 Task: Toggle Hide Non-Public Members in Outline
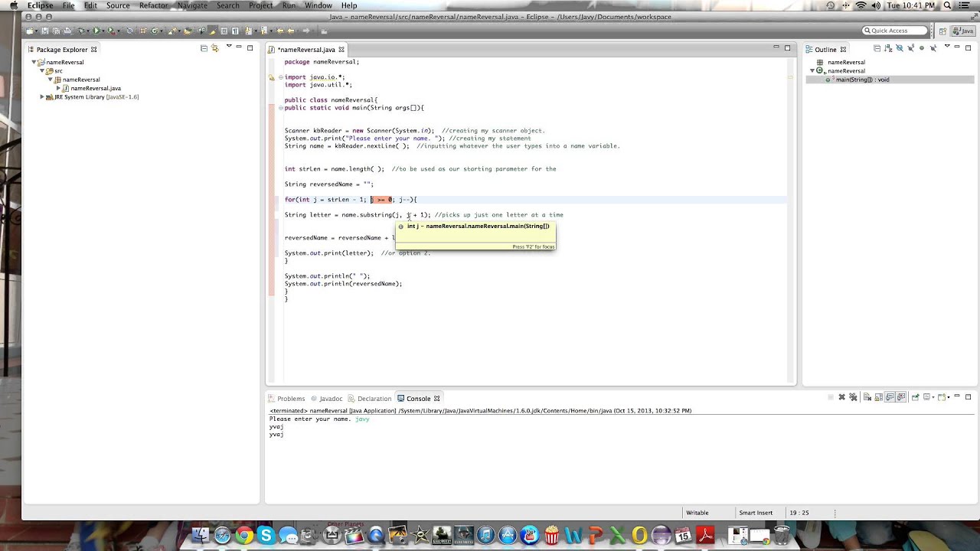point(922,48)
